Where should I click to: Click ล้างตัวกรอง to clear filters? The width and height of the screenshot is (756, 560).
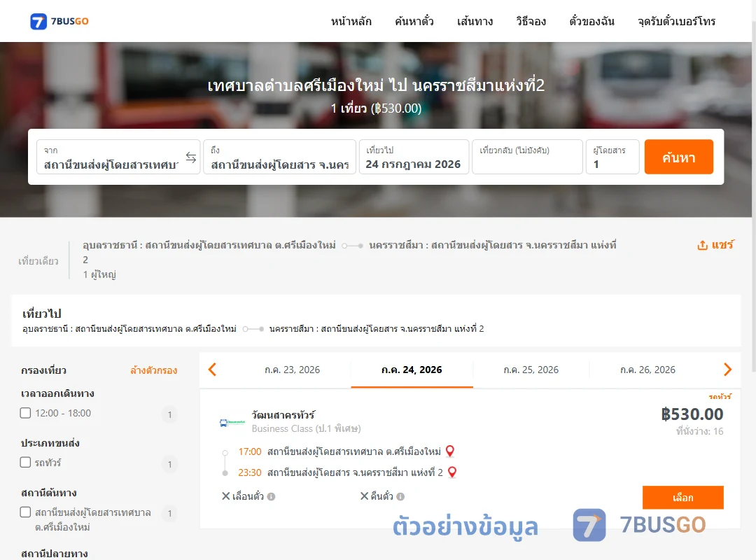[154, 370]
